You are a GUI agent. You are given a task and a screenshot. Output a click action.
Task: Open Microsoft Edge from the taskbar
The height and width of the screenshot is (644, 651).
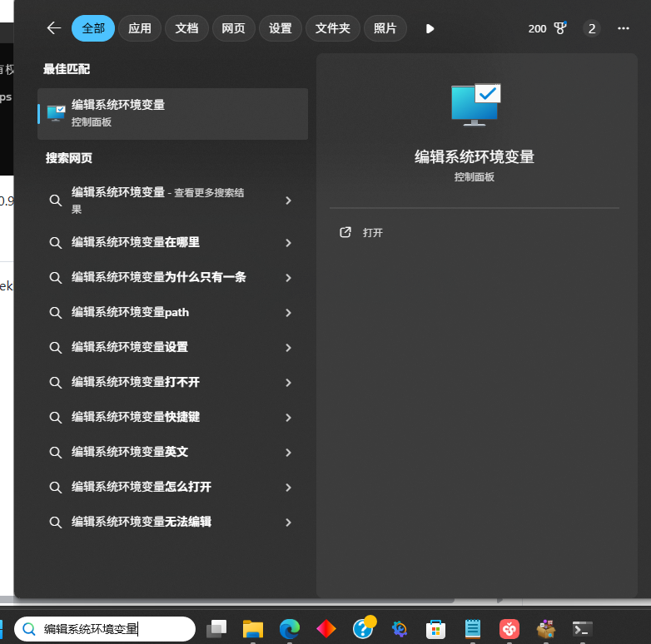[x=290, y=629]
